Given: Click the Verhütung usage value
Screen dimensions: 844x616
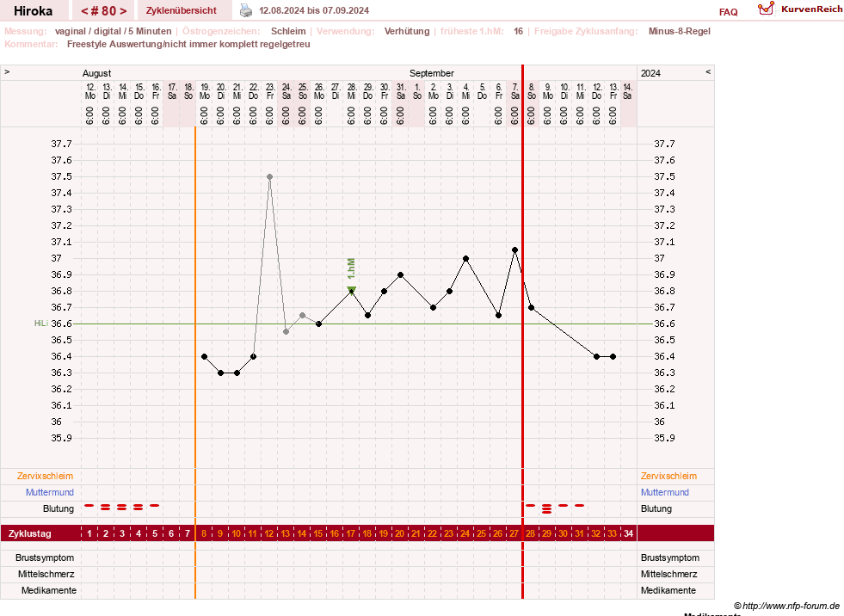Looking at the screenshot, I should point(407,31).
